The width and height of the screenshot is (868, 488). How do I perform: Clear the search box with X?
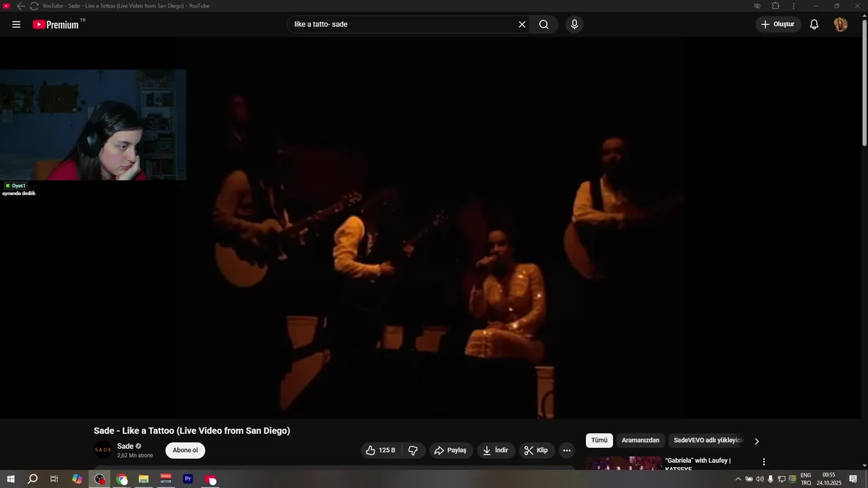click(x=522, y=24)
